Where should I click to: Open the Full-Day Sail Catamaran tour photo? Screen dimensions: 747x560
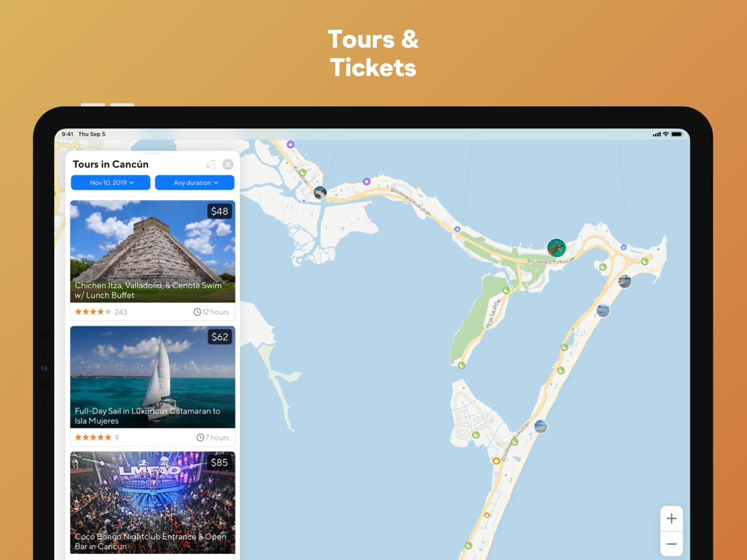(x=152, y=376)
